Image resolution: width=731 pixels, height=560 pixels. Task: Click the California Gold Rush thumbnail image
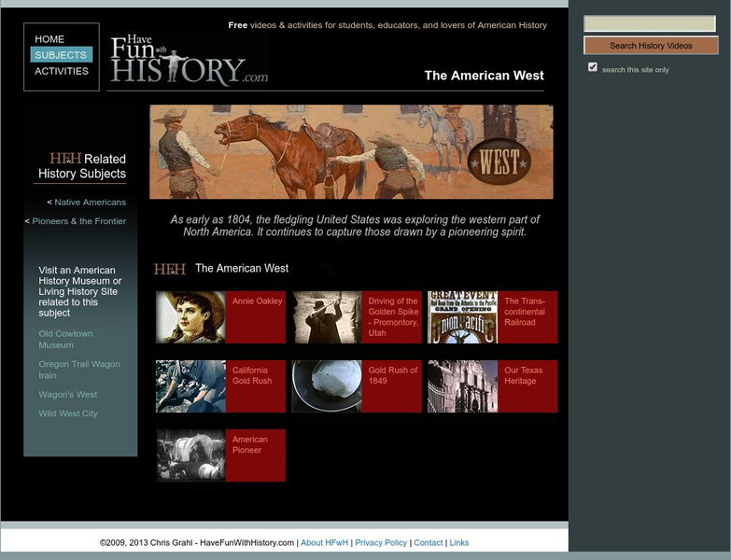(x=190, y=386)
